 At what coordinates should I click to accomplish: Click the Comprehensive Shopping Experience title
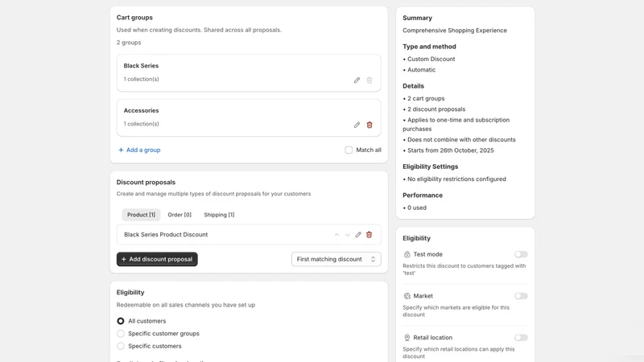[x=455, y=31]
